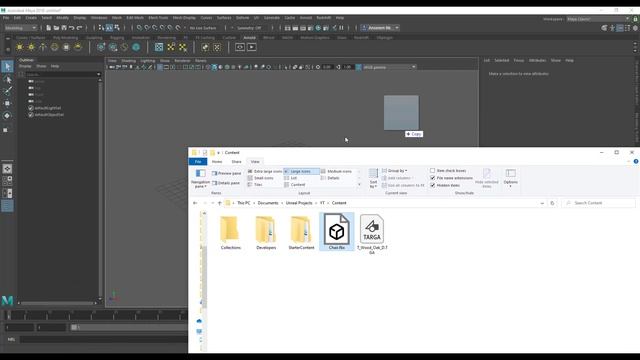Image resolution: width=640 pixels, height=360 pixels.
Task: Choose Extra large icons layout
Action: (x=264, y=171)
